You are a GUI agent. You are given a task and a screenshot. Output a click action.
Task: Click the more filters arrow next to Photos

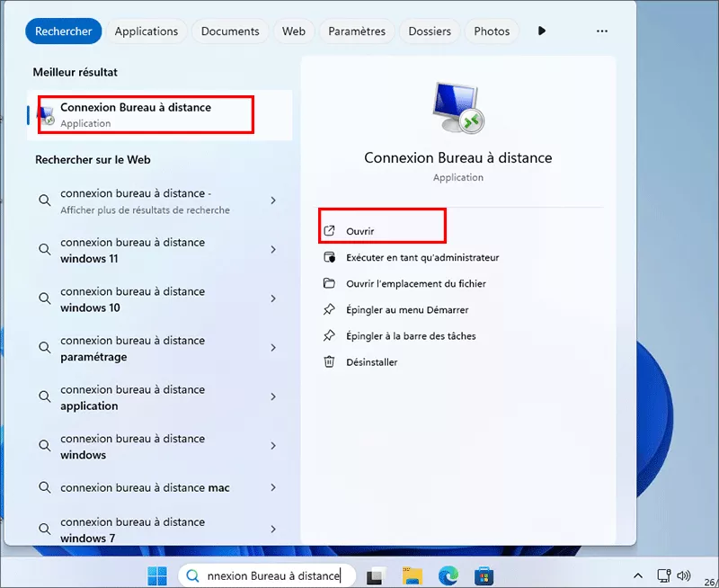[542, 31]
